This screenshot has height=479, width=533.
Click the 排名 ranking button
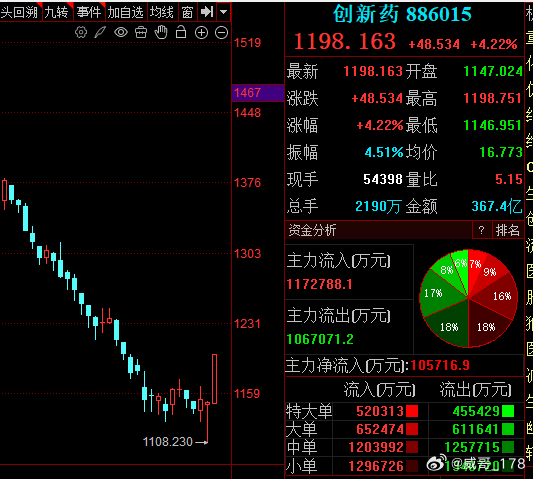coord(508,230)
